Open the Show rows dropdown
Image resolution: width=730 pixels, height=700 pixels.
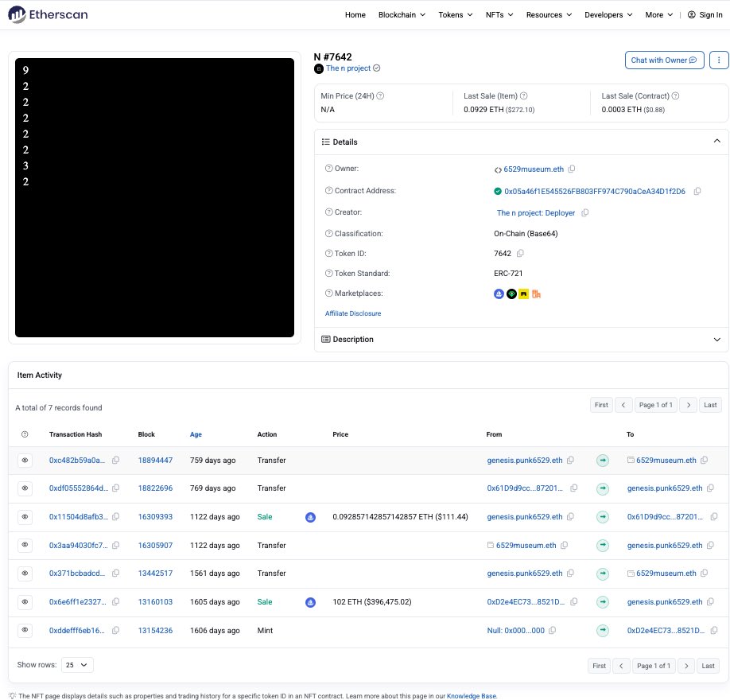point(77,664)
